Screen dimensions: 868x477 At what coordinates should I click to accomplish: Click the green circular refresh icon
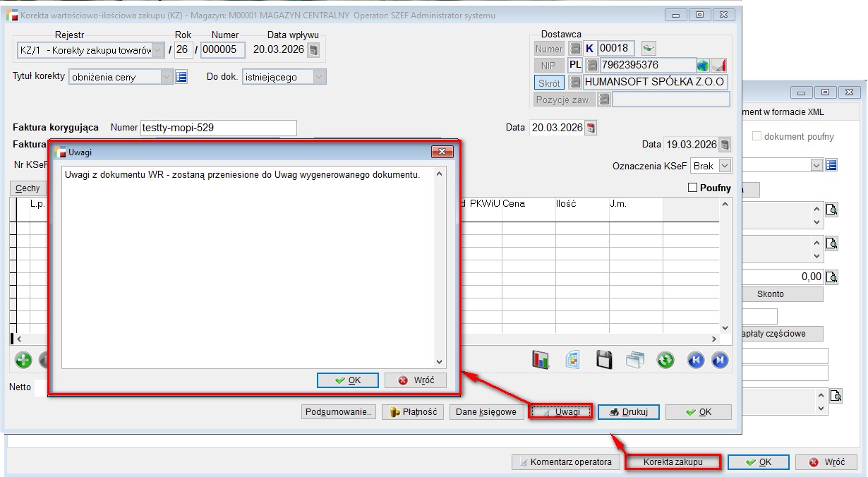click(x=665, y=360)
